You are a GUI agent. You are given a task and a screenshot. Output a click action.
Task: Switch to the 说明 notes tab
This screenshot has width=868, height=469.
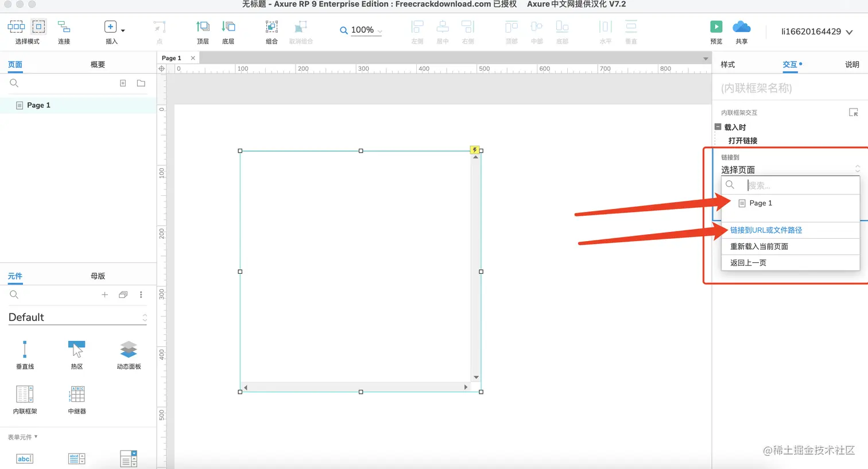pos(852,64)
